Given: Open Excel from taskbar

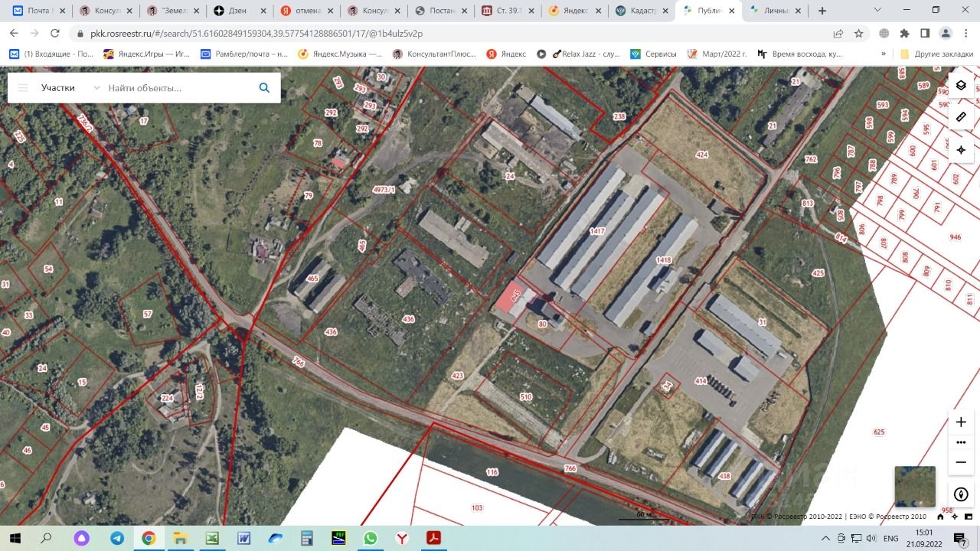Looking at the screenshot, I should [212, 538].
